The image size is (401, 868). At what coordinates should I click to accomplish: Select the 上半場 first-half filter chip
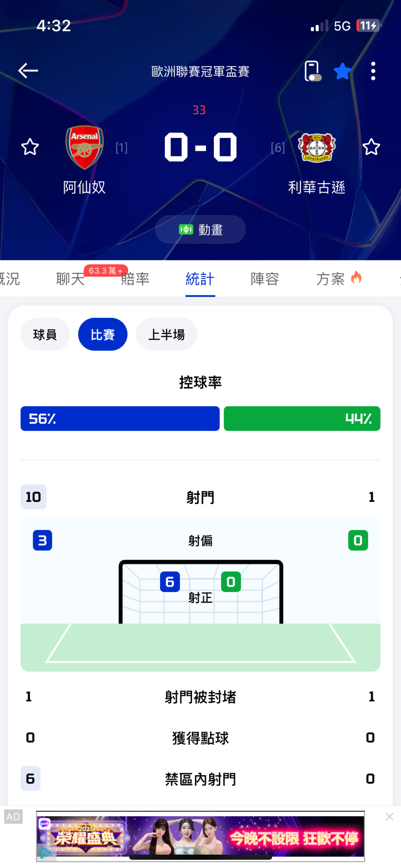[x=166, y=334]
